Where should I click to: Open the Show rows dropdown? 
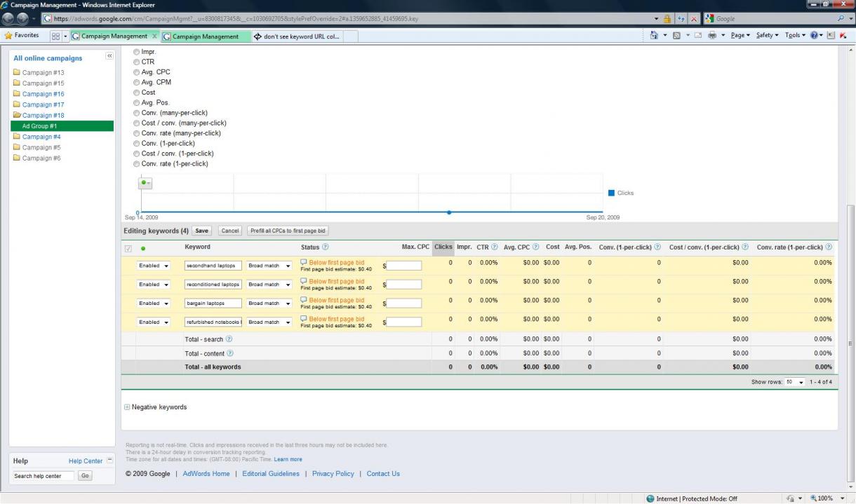point(795,382)
